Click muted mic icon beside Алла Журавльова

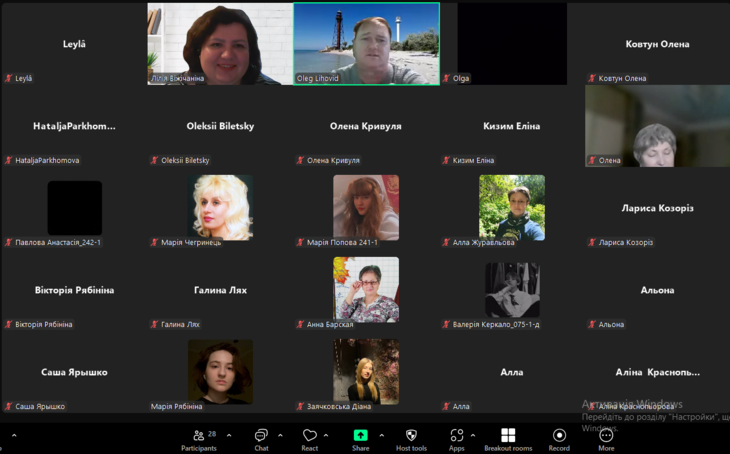[446, 242]
